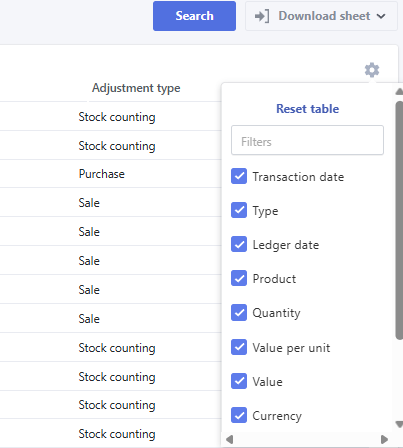The width and height of the screenshot is (403, 448).
Task: Click the scroll right arrow in panel
Action: click(x=384, y=439)
